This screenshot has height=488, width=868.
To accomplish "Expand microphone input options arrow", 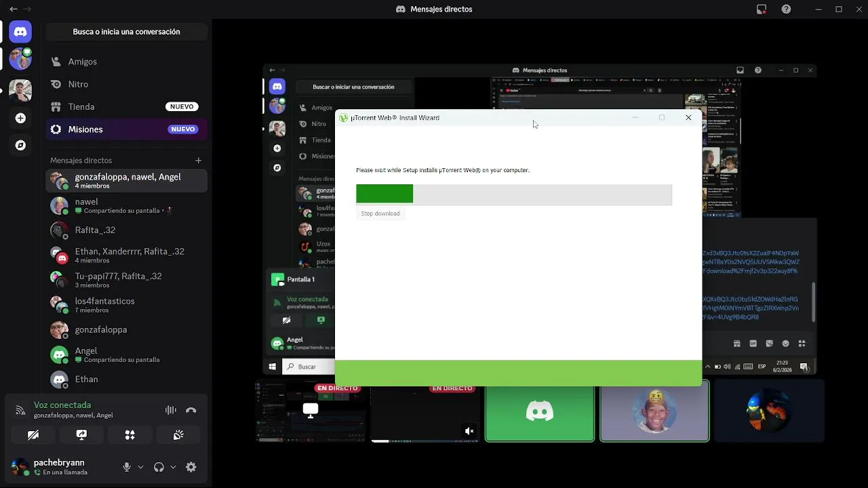I will (140, 467).
